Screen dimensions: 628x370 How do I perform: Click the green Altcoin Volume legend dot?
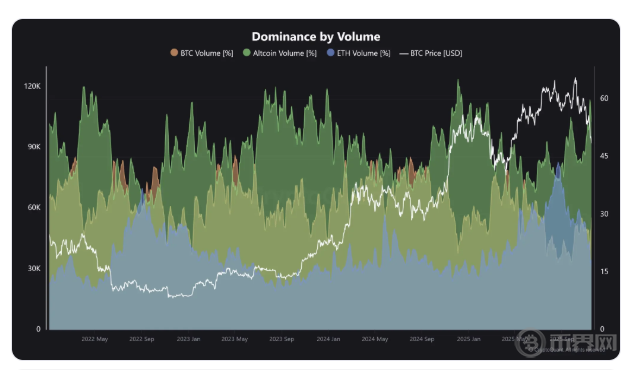click(x=246, y=53)
